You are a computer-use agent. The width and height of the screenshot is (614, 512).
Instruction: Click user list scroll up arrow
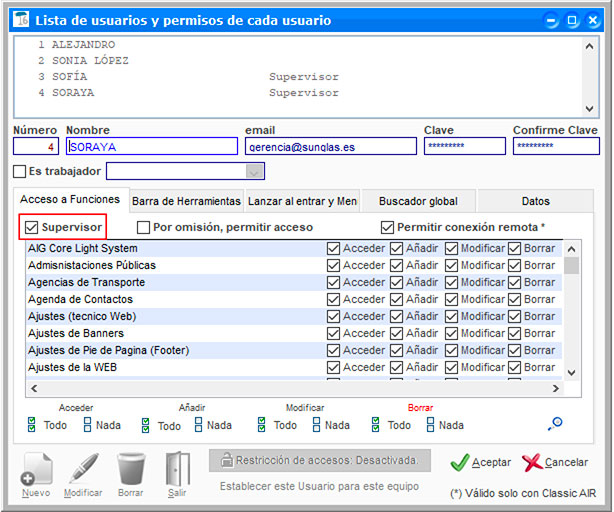point(589,46)
